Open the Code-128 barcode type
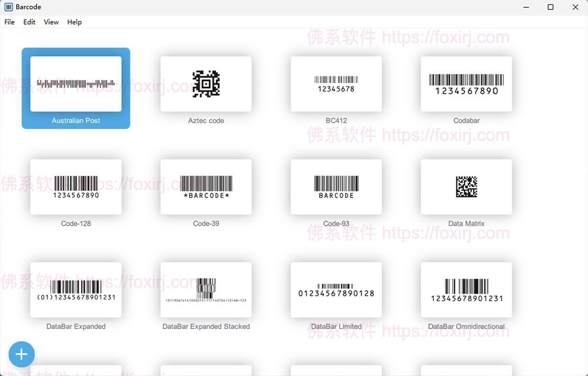Image resolution: width=588 pixels, height=376 pixels. click(x=76, y=187)
